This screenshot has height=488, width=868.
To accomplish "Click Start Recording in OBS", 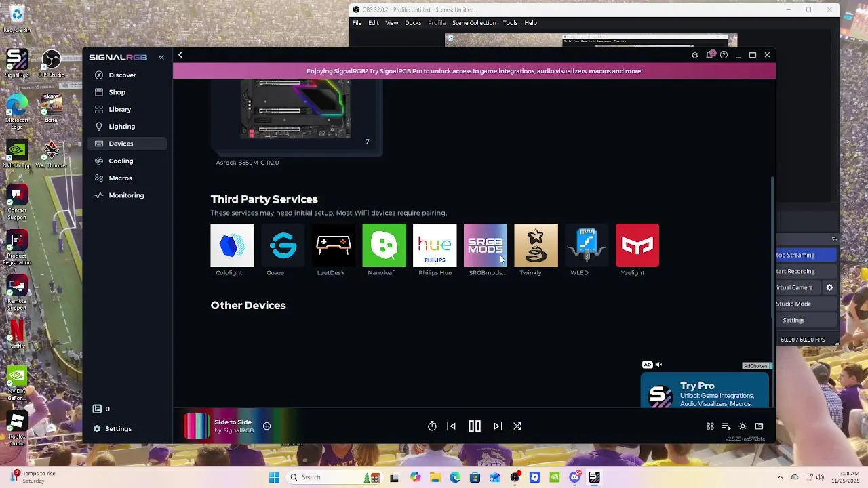I will pos(806,271).
